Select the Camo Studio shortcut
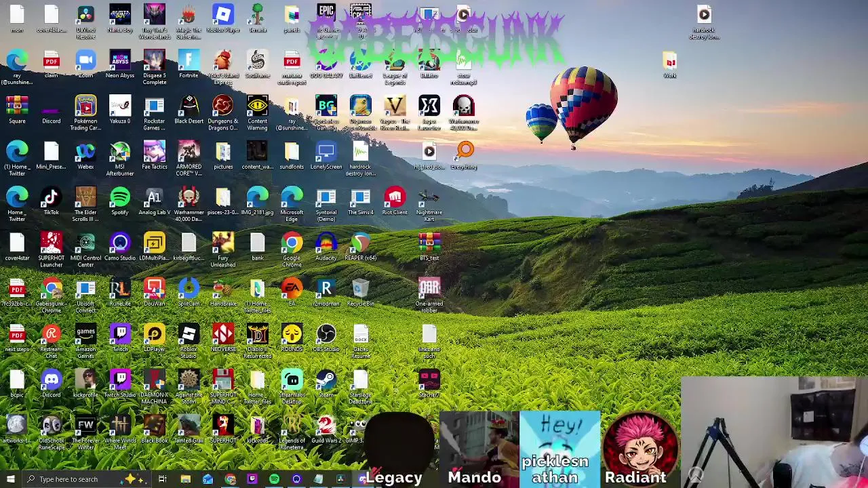This screenshot has height=488, width=868. tap(120, 246)
